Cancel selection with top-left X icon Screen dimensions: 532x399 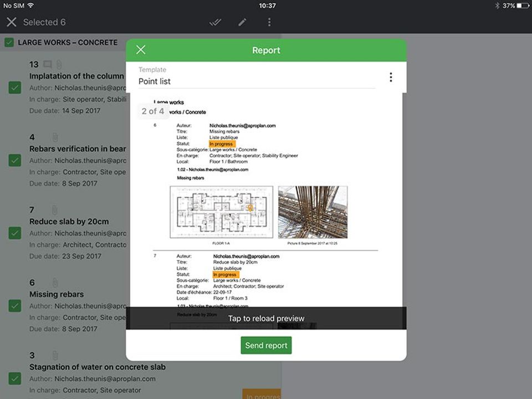[x=11, y=22]
